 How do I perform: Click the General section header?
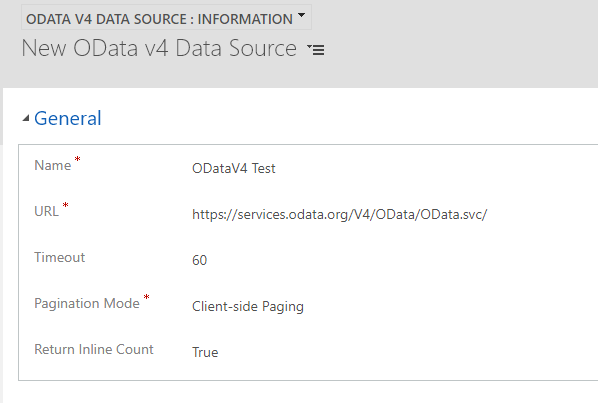click(x=68, y=118)
